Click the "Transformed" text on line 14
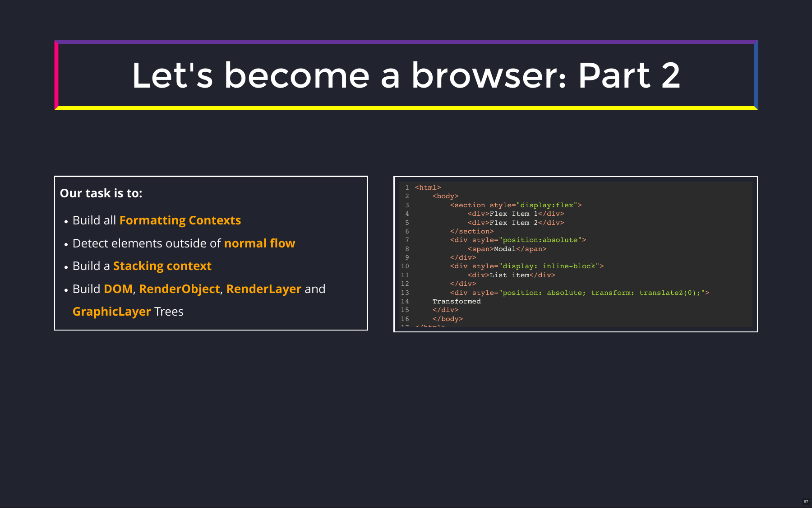Viewport: 812px width, 508px height. point(457,301)
